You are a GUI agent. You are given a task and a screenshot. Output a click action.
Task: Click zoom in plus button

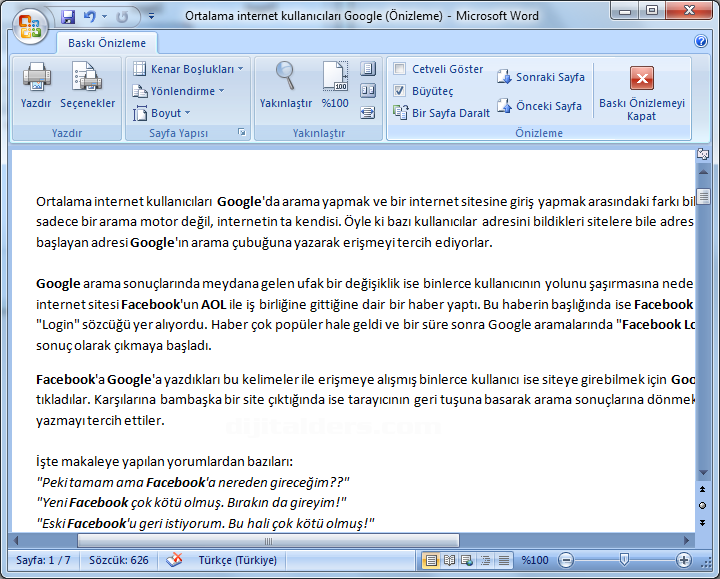[684, 560]
